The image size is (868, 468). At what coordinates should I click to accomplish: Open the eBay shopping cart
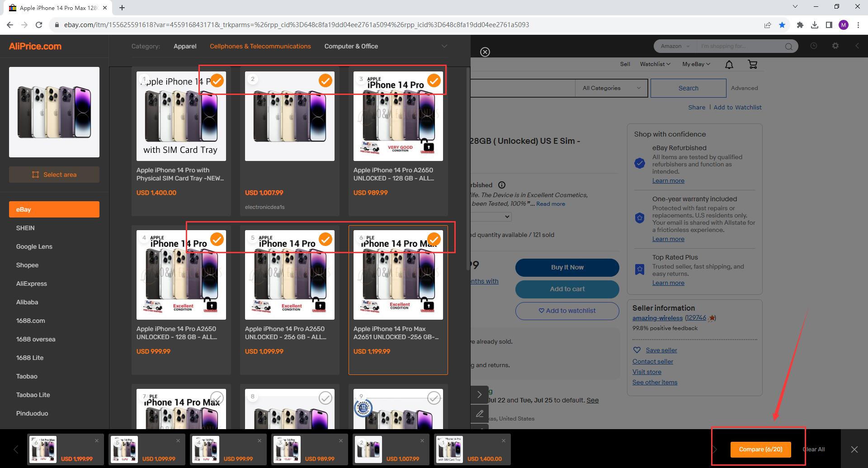[753, 64]
